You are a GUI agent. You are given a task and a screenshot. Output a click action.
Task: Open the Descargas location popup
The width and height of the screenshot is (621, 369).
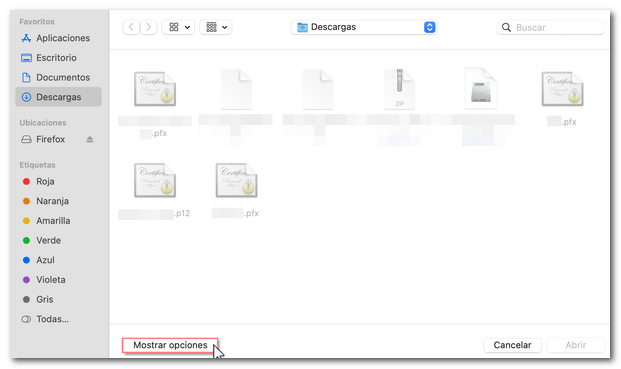click(x=364, y=27)
